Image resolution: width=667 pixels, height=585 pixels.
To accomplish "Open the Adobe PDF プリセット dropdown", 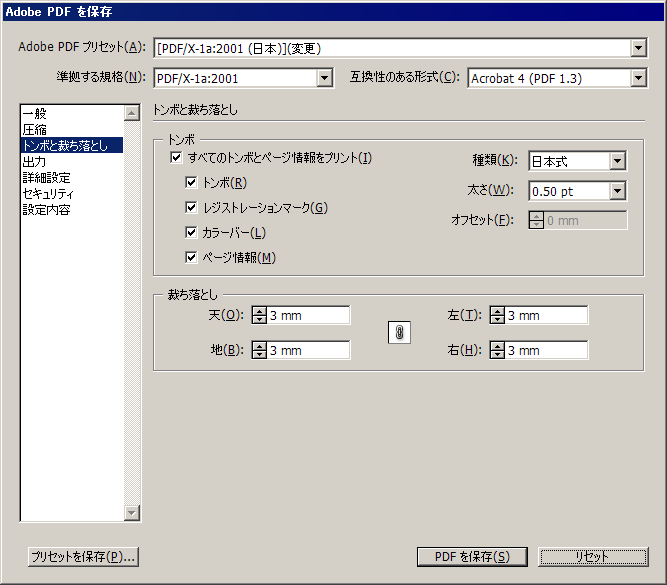I will 639,47.
